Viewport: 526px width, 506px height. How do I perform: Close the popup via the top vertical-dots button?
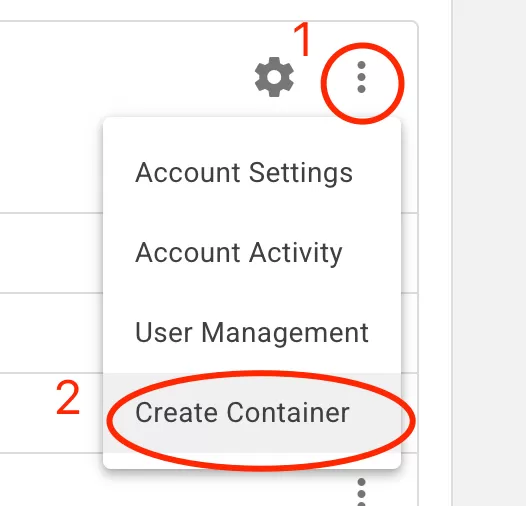(x=361, y=77)
